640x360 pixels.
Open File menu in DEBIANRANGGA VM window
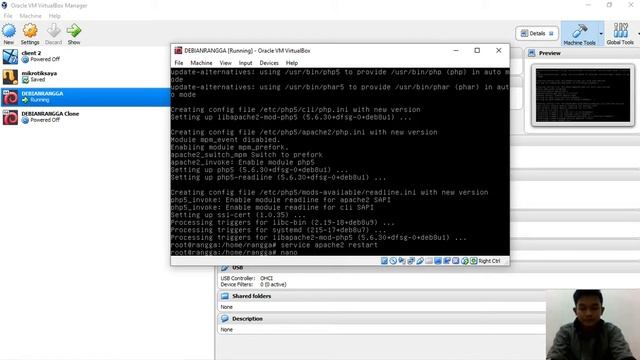click(179, 63)
